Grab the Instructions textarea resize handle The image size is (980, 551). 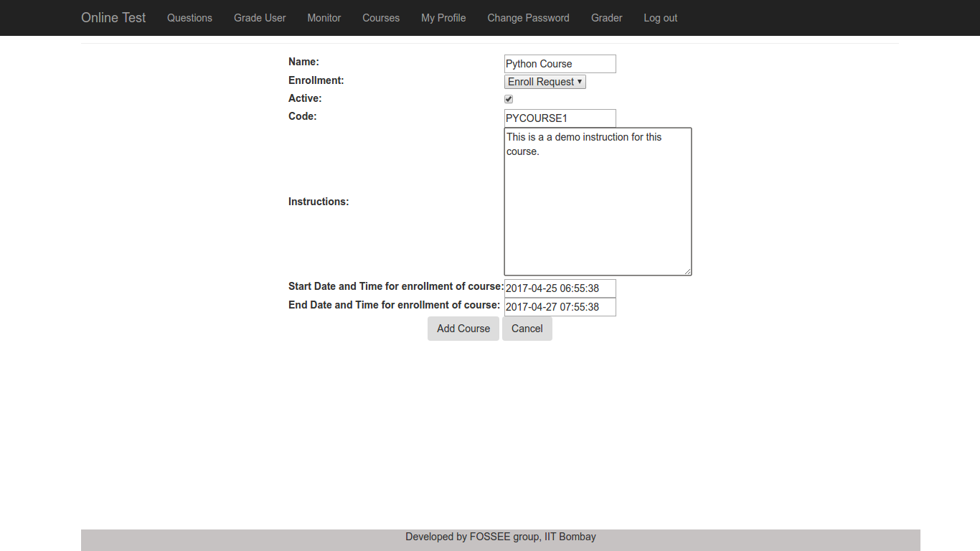pyautogui.click(x=687, y=270)
